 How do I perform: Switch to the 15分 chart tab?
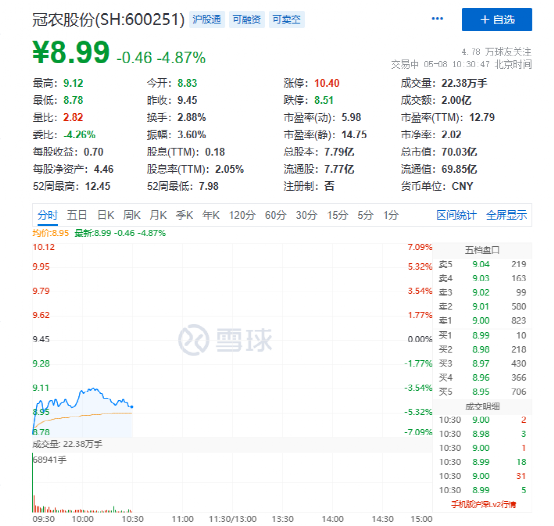337,215
